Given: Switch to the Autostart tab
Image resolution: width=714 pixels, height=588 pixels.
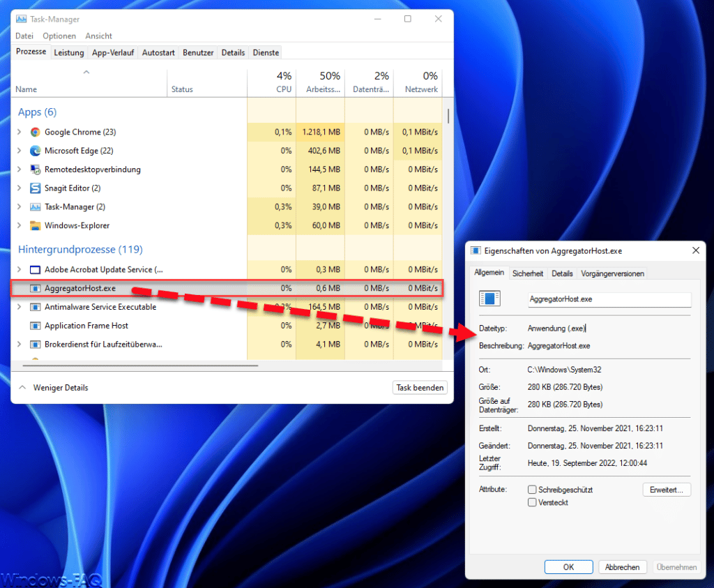Looking at the screenshot, I should pyautogui.click(x=158, y=53).
